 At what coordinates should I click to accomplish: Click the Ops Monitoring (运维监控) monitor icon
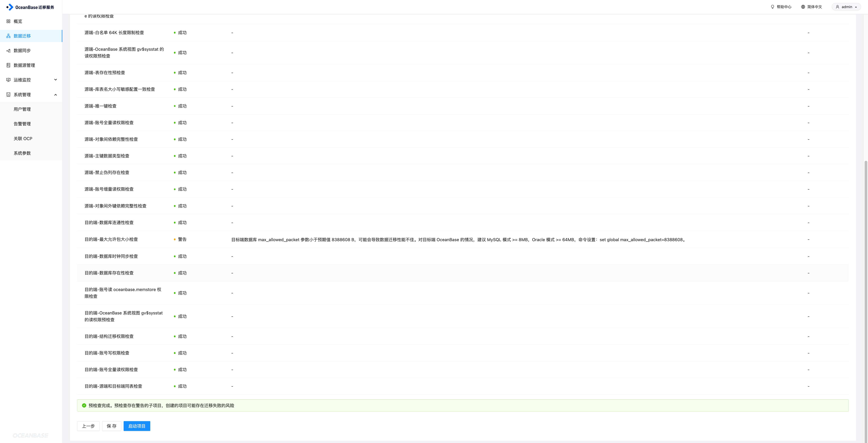point(8,80)
